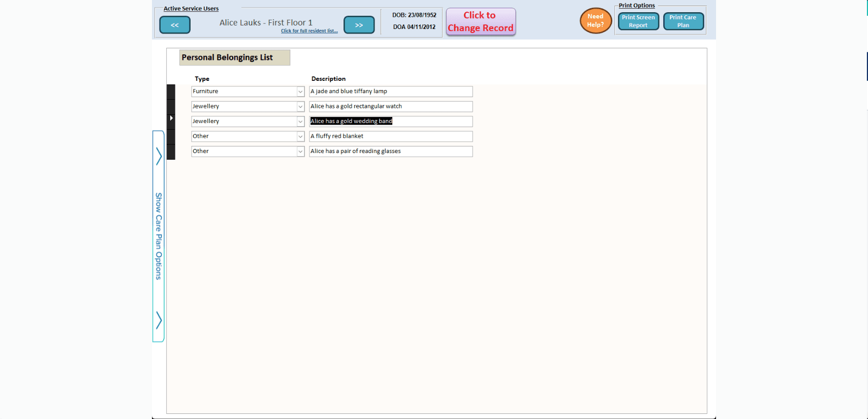Go to the previous service user

[175, 25]
